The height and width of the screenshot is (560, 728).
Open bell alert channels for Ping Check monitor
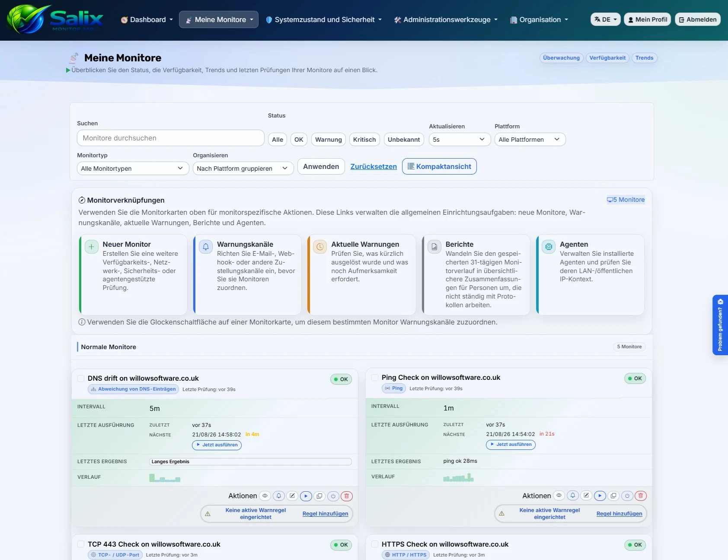(x=573, y=496)
